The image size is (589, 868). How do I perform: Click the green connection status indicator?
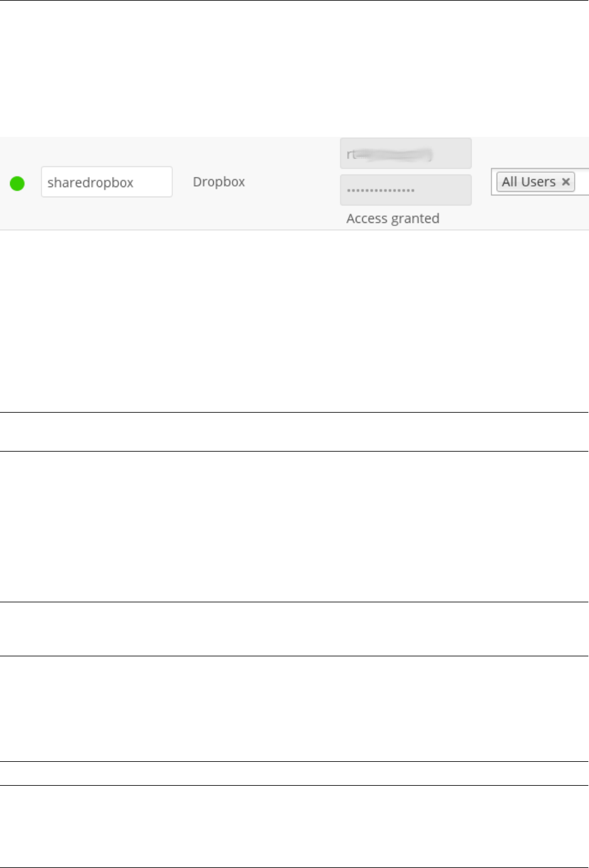click(x=17, y=183)
